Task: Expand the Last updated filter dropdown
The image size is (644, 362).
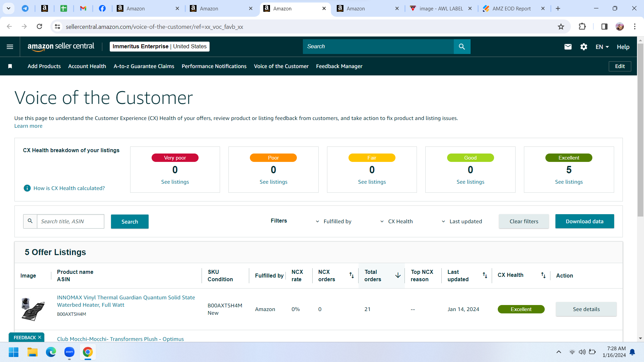Action: (x=462, y=222)
